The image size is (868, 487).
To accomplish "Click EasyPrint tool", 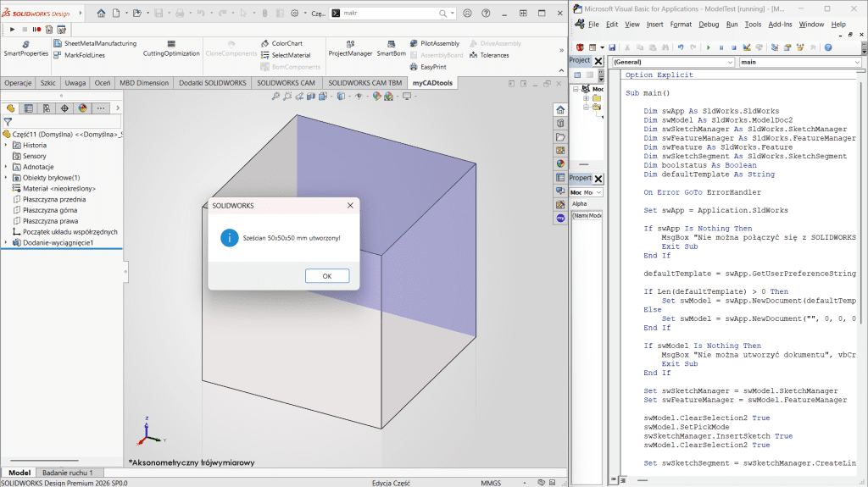I will tap(427, 67).
